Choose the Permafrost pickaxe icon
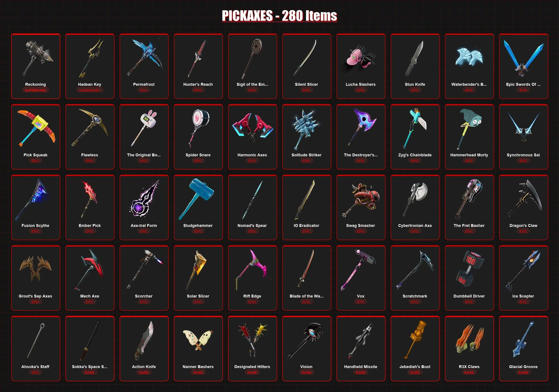The image size is (559, 392). click(145, 57)
